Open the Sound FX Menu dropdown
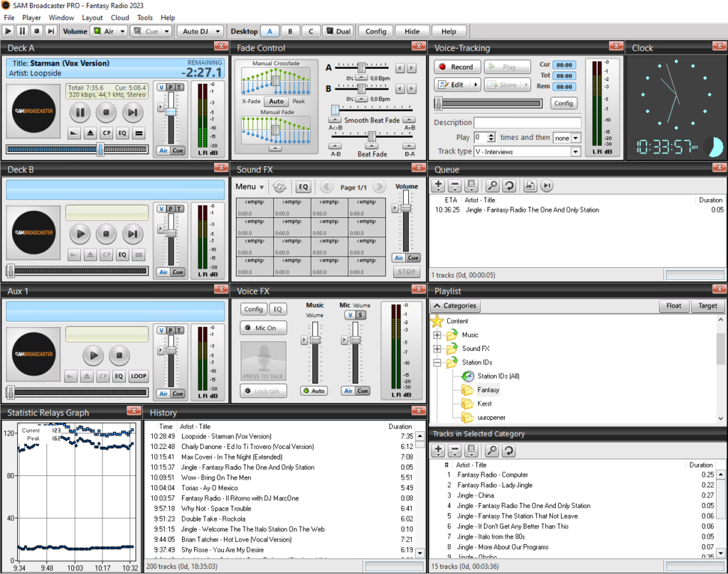 click(250, 187)
